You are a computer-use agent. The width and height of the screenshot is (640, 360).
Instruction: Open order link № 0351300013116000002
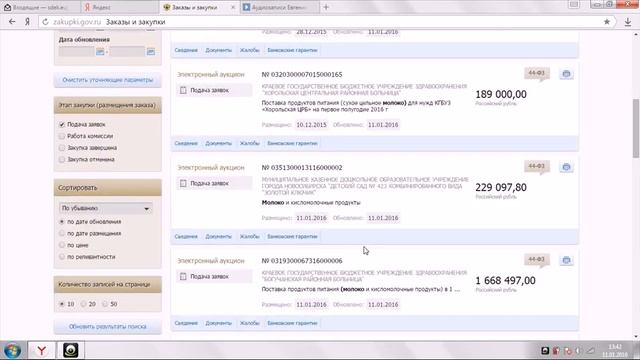pyautogui.click(x=302, y=168)
